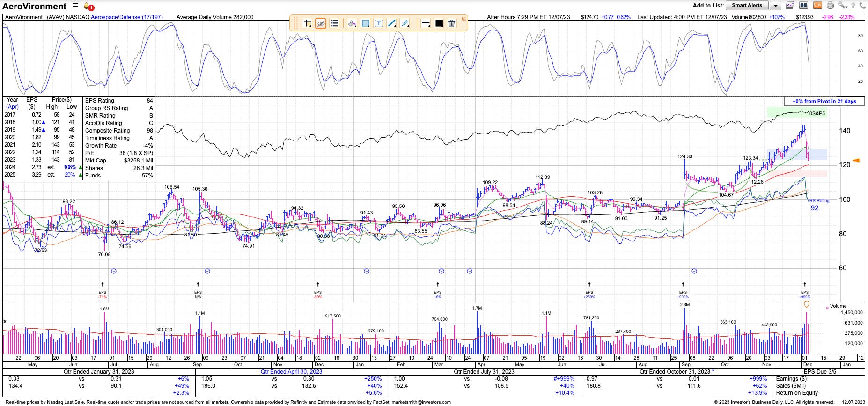Screen dimensions: 868x406
Task: Click the 124.33 price high label
Action: click(x=685, y=157)
